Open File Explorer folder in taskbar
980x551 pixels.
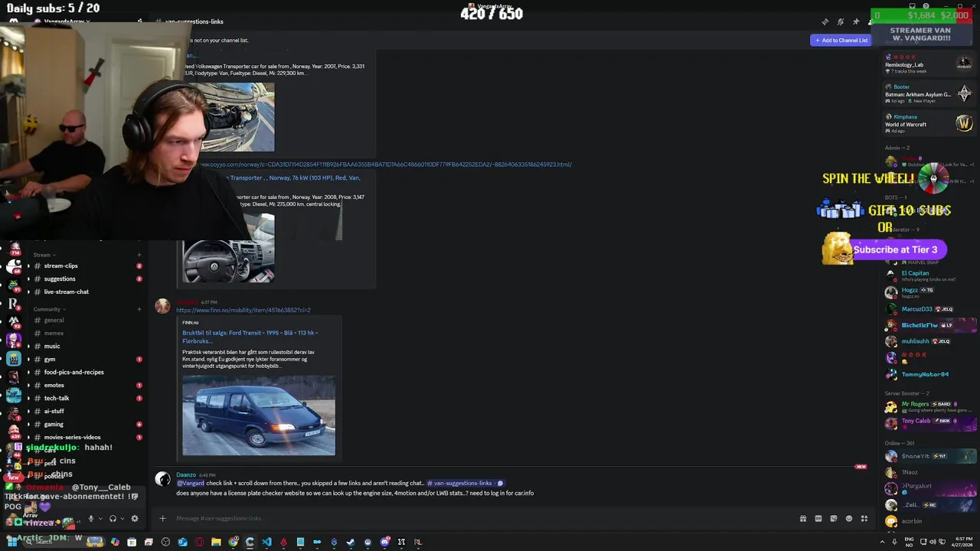pyautogui.click(x=216, y=542)
